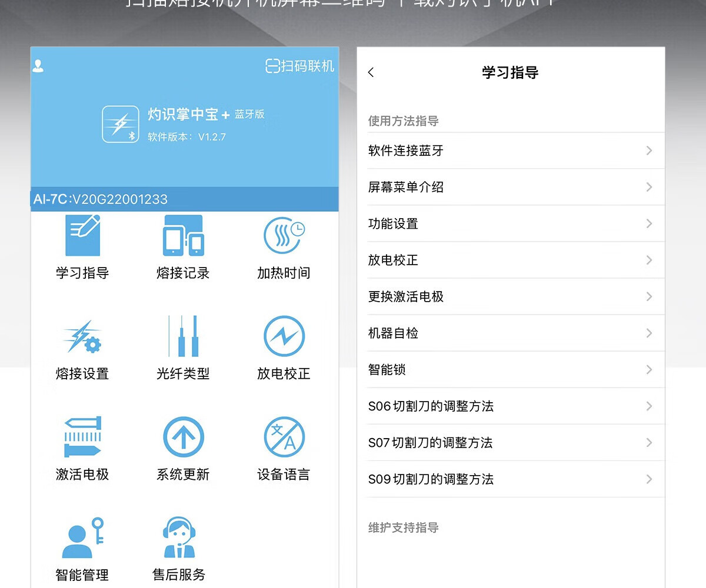This screenshot has width=706, height=588.
Task: Tap the 放电校正 lightning circle icon
Action: [284, 336]
